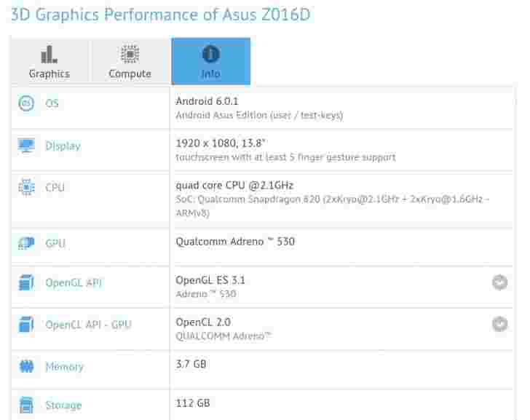Viewport: 530px width, 420px height.
Task: Expand the OpenCL 2.0 details
Action: 499,324
